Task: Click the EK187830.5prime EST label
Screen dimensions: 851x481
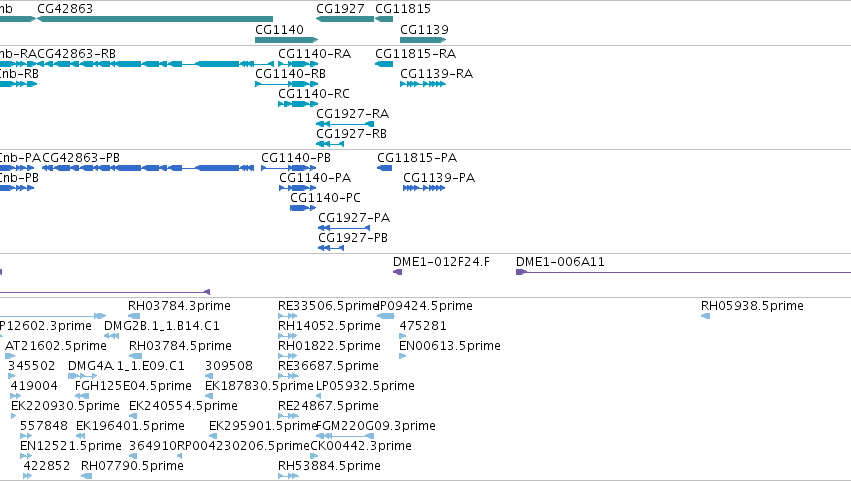Action: coord(259,387)
